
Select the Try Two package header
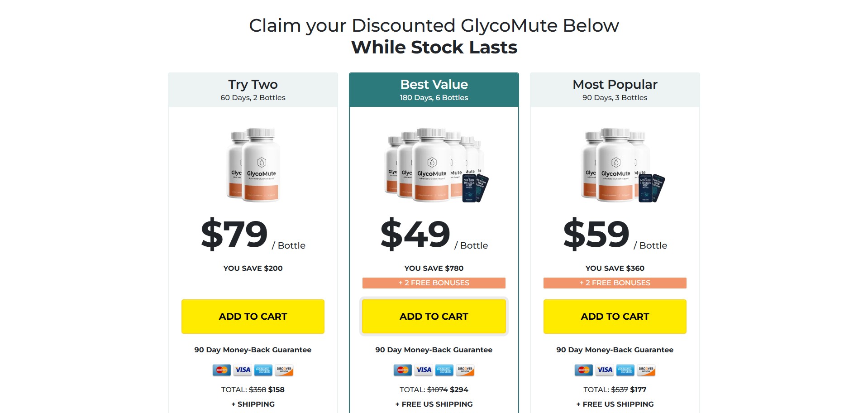point(253,90)
